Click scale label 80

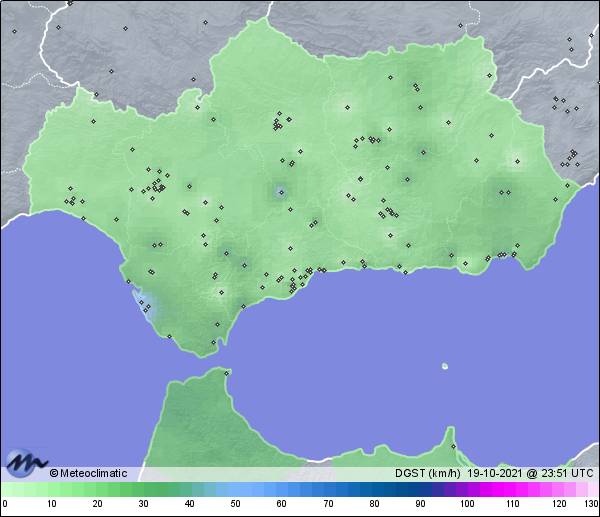click(x=374, y=504)
